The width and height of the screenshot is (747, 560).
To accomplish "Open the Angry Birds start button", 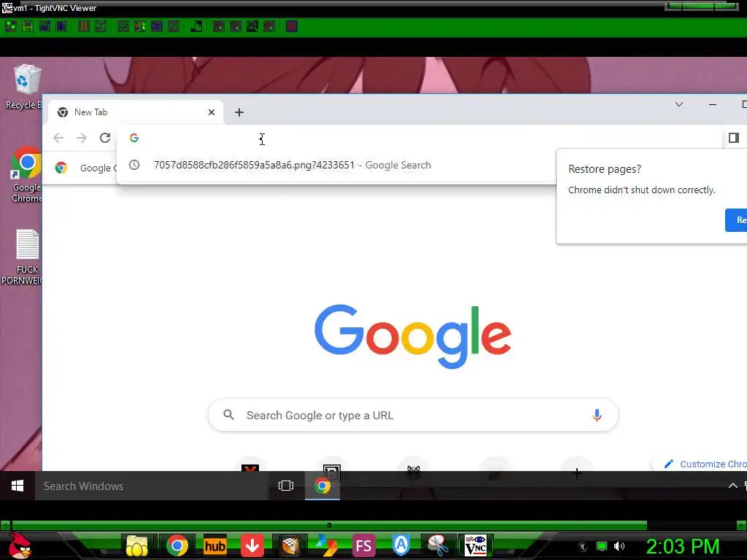I will [x=20, y=545].
